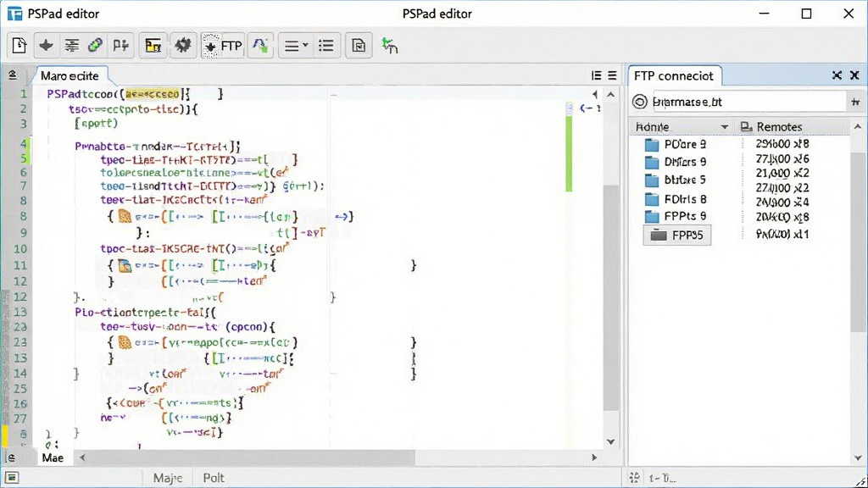Click the status bar icon at bottom left

click(12, 478)
